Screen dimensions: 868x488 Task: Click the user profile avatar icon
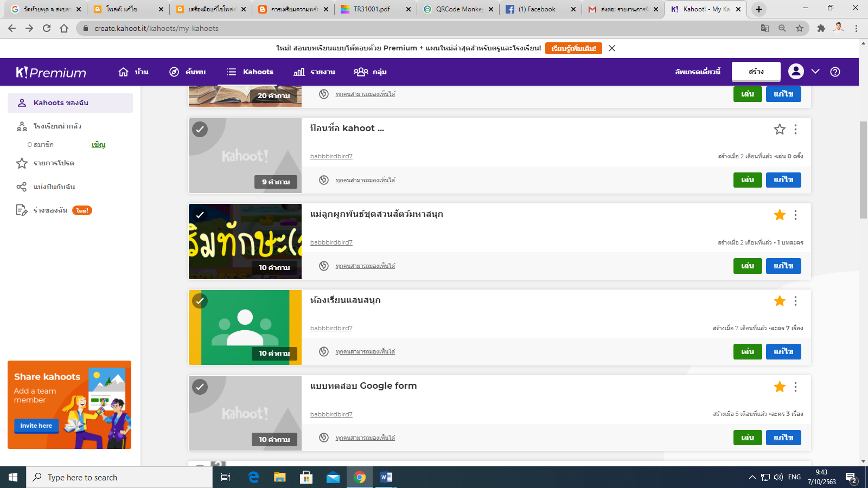(796, 71)
